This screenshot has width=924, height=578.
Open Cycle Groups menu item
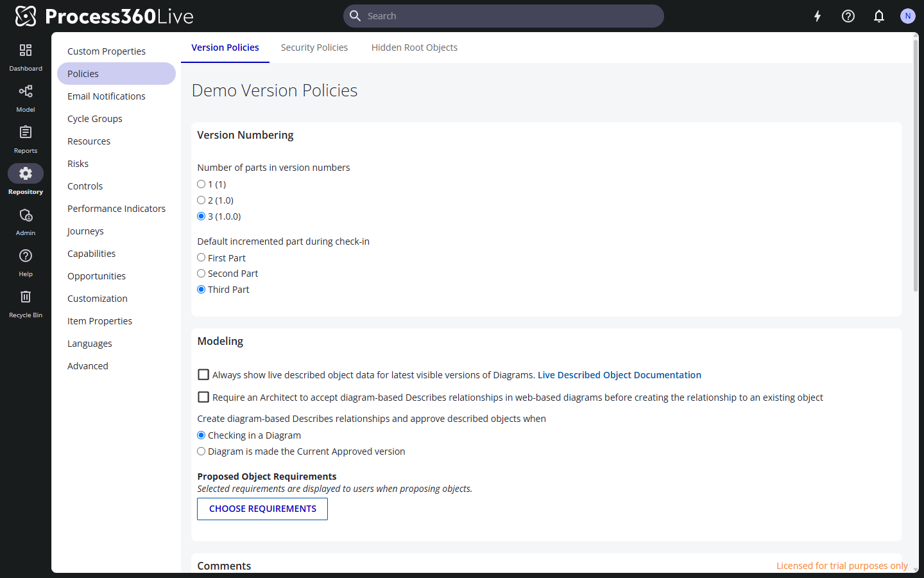(116, 119)
